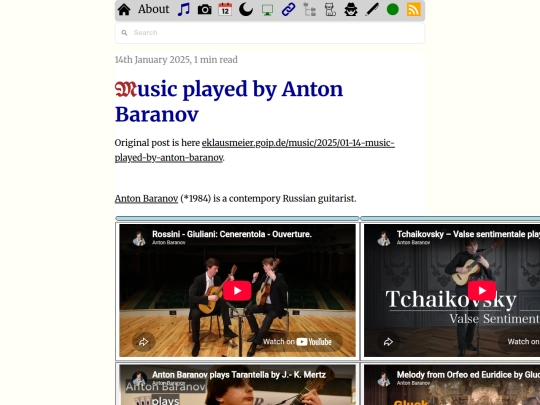540x405 pixels.
Task: Open the camera photos section
Action: (x=205, y=10)
